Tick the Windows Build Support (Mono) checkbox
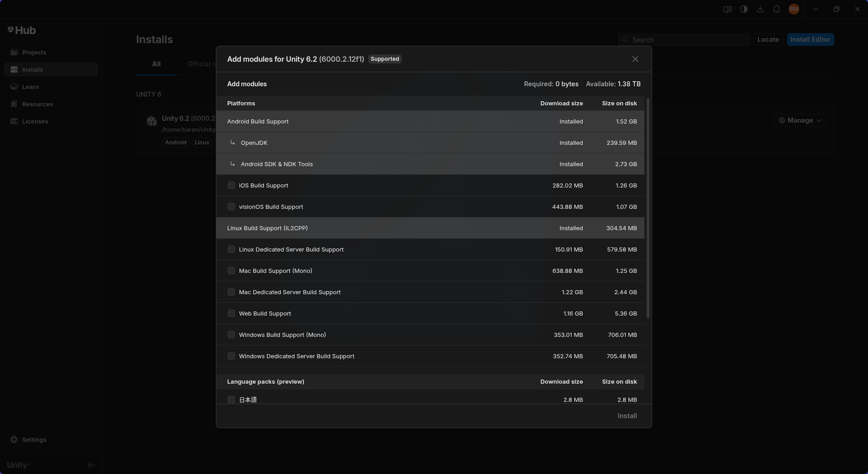 (231, 335)
